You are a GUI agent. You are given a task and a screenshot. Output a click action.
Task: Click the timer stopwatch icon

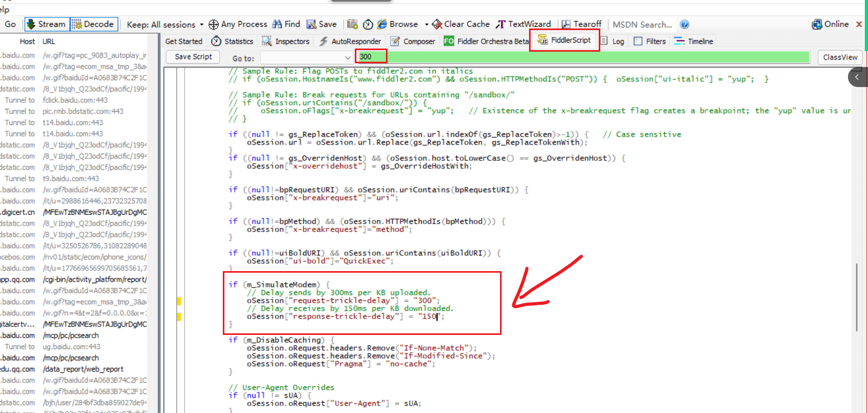click(x=368, y=24)
